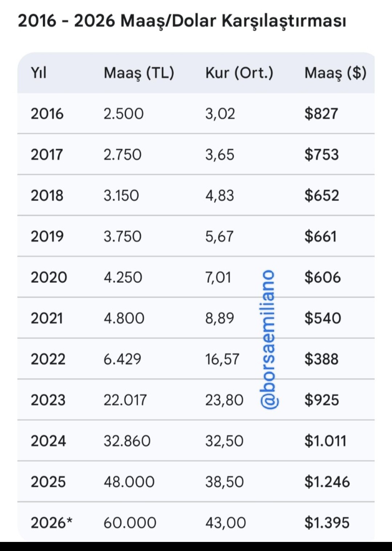Click the 2016 - 2026 Maaş/Dolar Karşılaştırması title
Viewport: 392px width, 551px height.
click(x=182, y=21)
